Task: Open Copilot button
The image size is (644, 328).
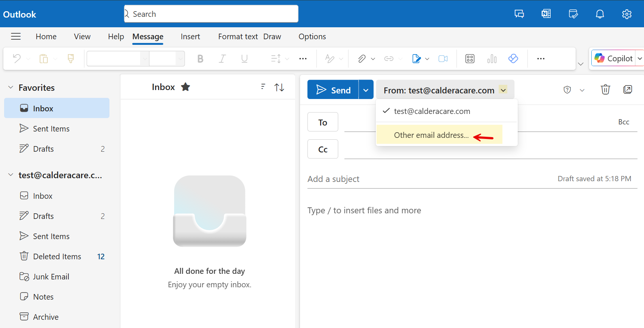Action: (613, 59)
